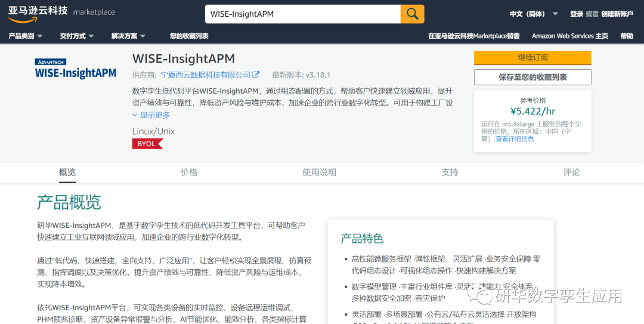Open the Amazon marketplace logo home
644x324 pixels.
pyautogui.click(x=61, y=13)
